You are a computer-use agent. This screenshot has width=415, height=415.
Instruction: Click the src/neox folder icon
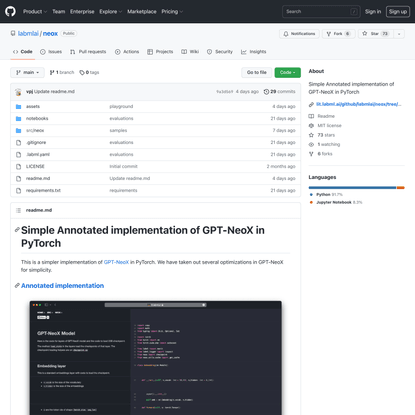point(19,131)
